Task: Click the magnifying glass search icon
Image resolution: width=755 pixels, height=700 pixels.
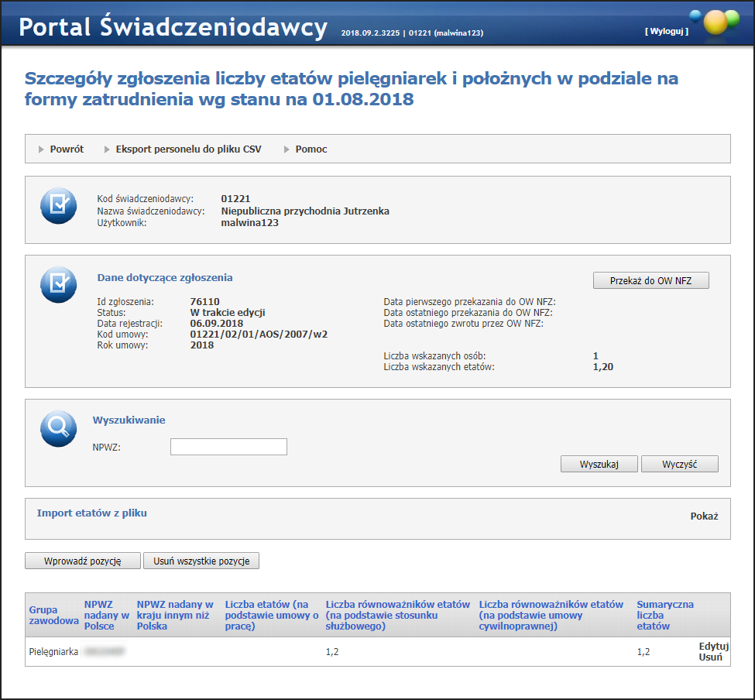Action: click(58, 429)
